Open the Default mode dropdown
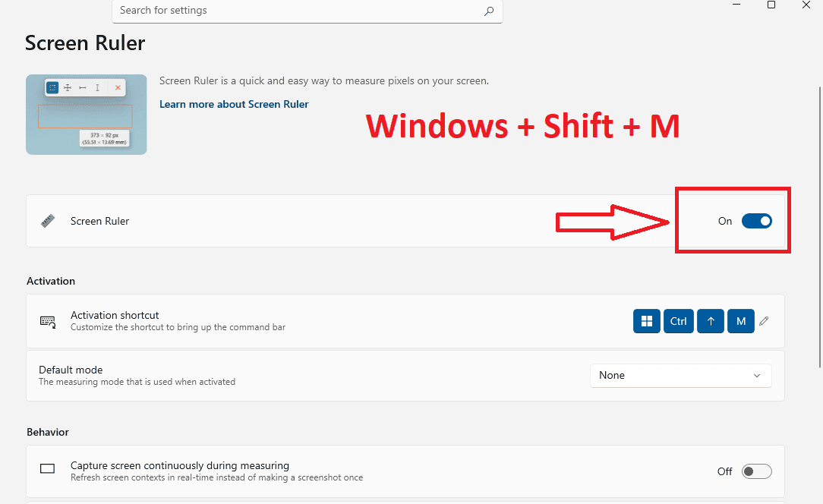This screenshot has width=823, height=504. (x=681, y=376)
